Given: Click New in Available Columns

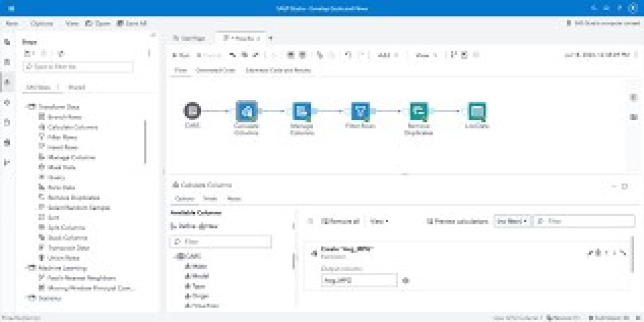Looking at the screenshot, I should (209, 226).
